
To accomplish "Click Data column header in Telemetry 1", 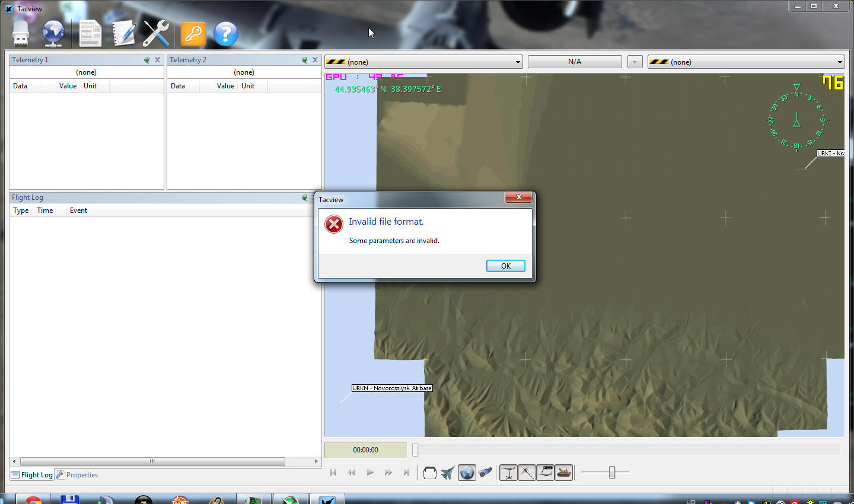I will tap(26, 86).
